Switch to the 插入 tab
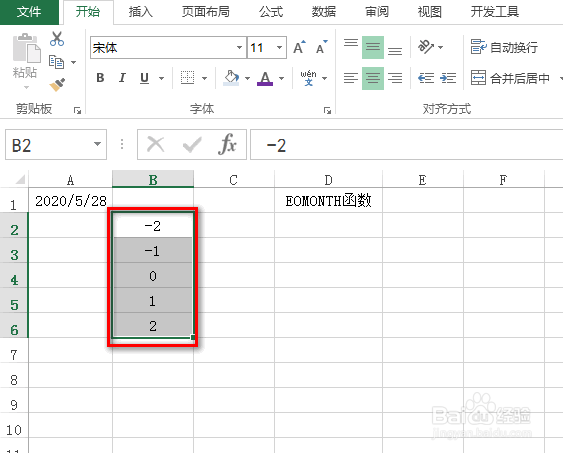This screenshot has height=453, width=563. click(140, 12)
